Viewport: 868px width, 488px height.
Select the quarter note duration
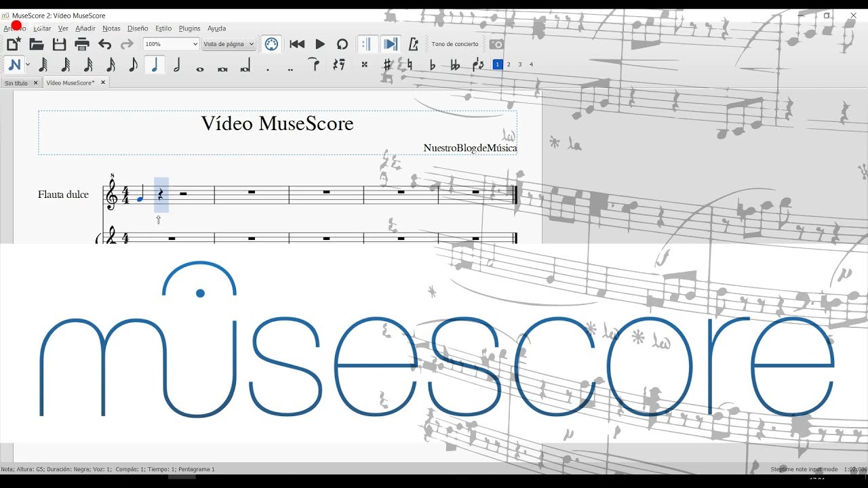click(x=155, y=65)
